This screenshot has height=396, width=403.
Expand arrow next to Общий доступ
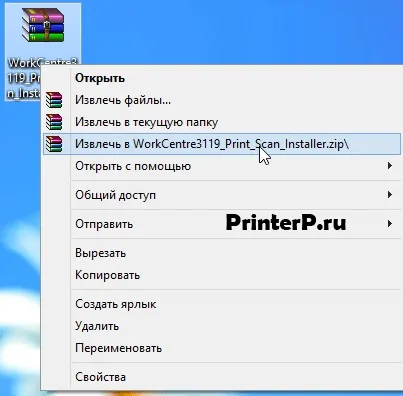click(x=390, y=195)
